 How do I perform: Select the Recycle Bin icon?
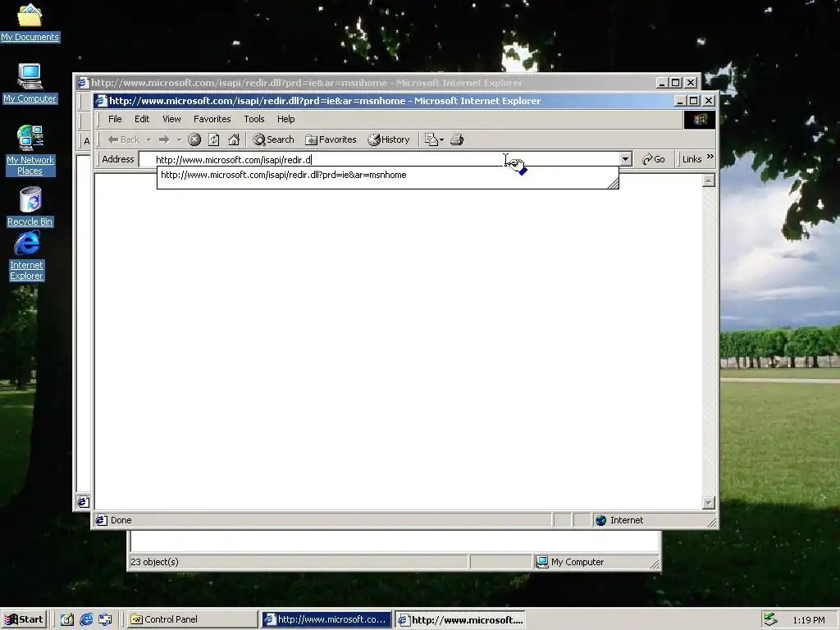30,207
